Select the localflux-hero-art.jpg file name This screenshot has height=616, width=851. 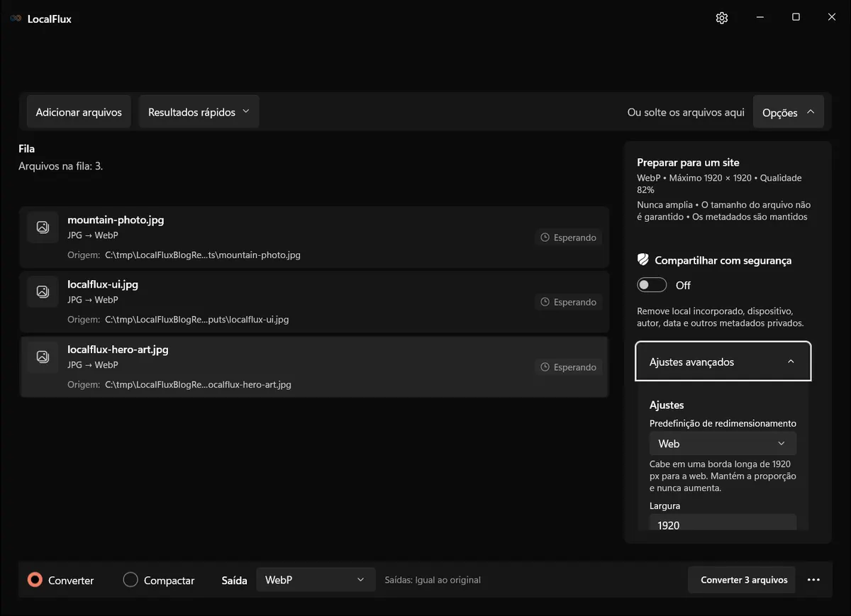pos(118,349)
